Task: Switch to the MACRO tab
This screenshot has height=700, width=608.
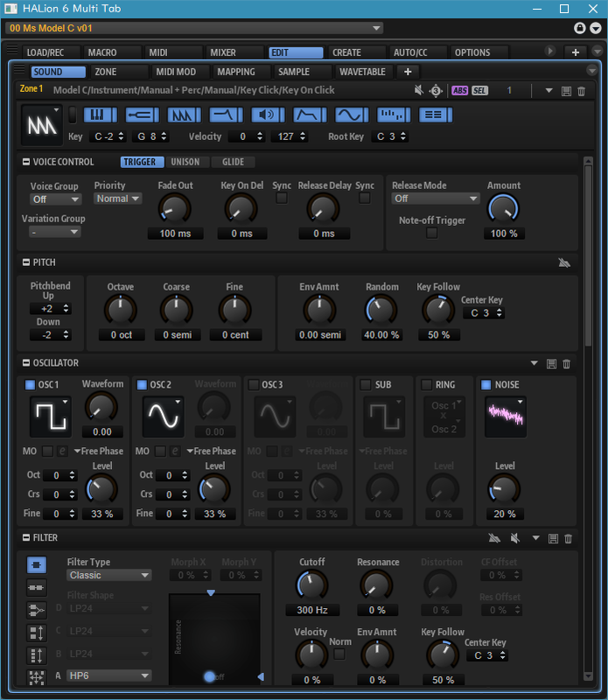Action: coord(112,52)
